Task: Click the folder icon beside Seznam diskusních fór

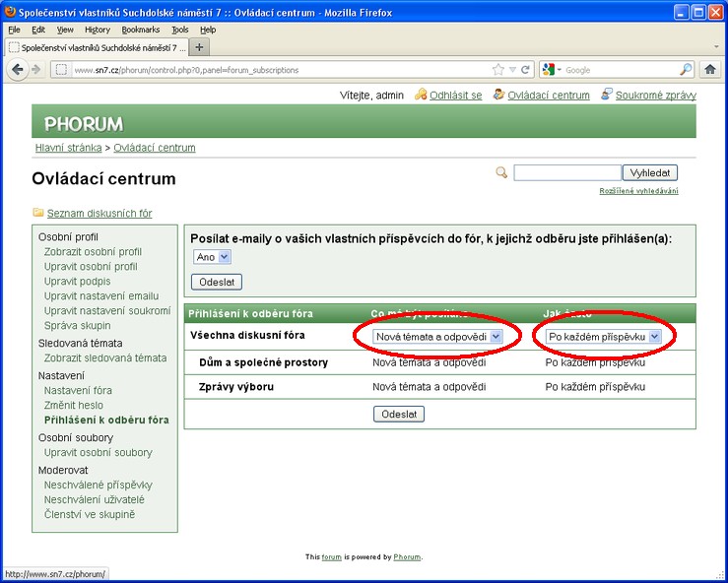Action: coord(38,213)
